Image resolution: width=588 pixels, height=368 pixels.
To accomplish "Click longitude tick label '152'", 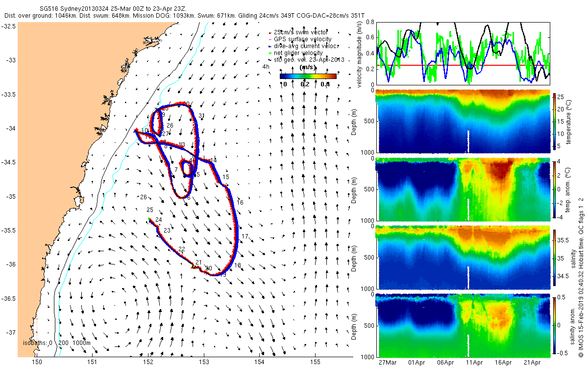I will tap(148, 362).
